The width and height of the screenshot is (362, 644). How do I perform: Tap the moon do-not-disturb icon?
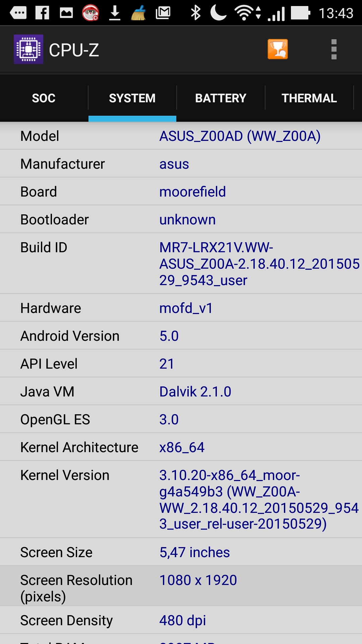tap(219, 13)
